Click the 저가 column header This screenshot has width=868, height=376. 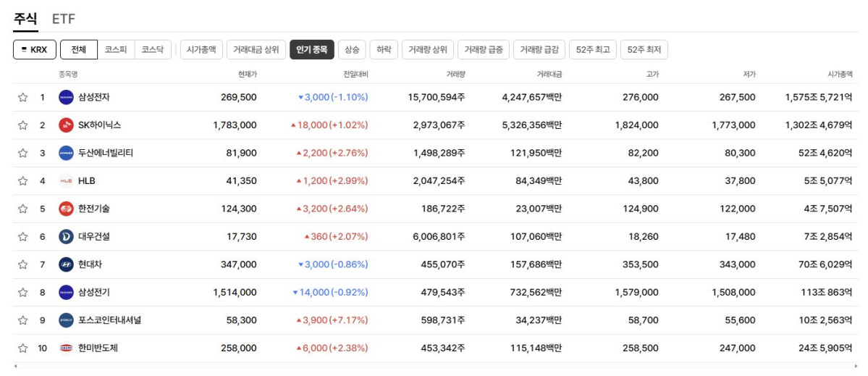(x=749, y=74)
